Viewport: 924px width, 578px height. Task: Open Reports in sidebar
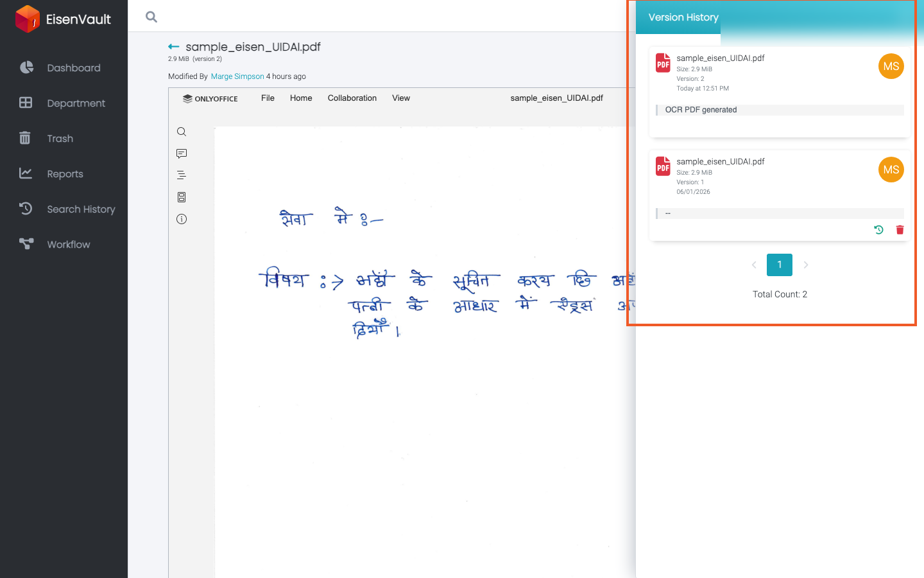(x=65, y=174)
